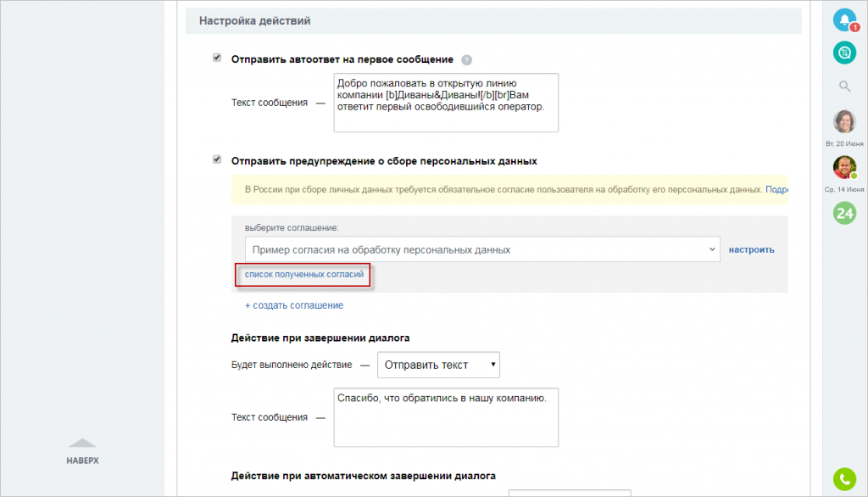
Task: Open the profile avatar above Вт, 20 Июня
Action: click(844, 120)
